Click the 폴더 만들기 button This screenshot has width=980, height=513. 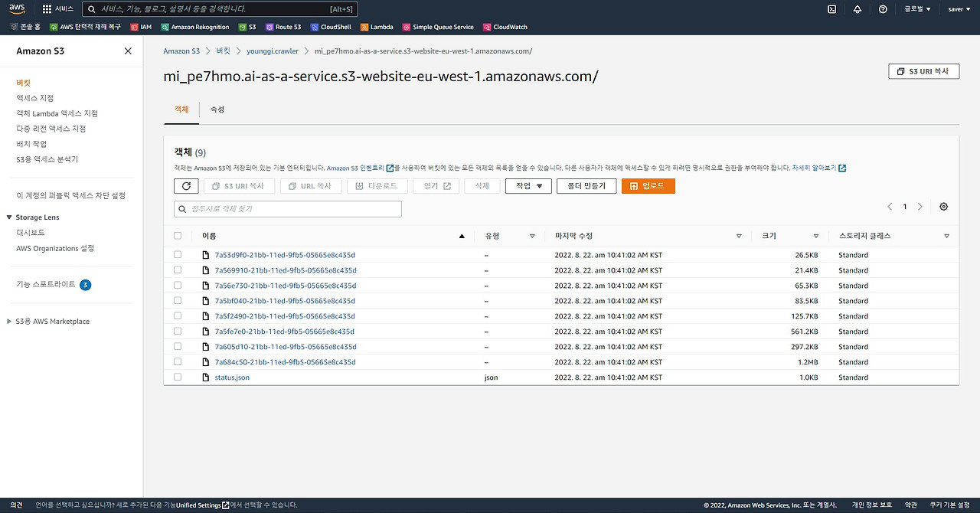point(586,186)
